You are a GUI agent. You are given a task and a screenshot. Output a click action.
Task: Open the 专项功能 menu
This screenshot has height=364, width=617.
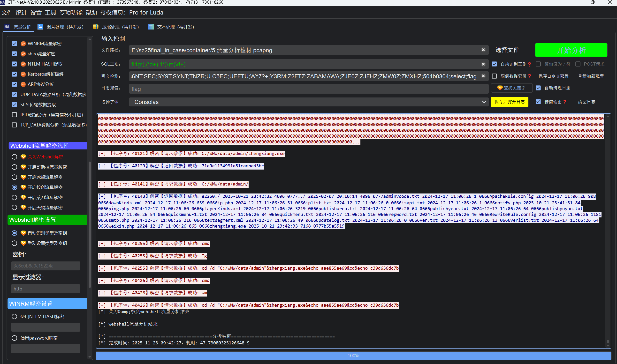[71, 13]
